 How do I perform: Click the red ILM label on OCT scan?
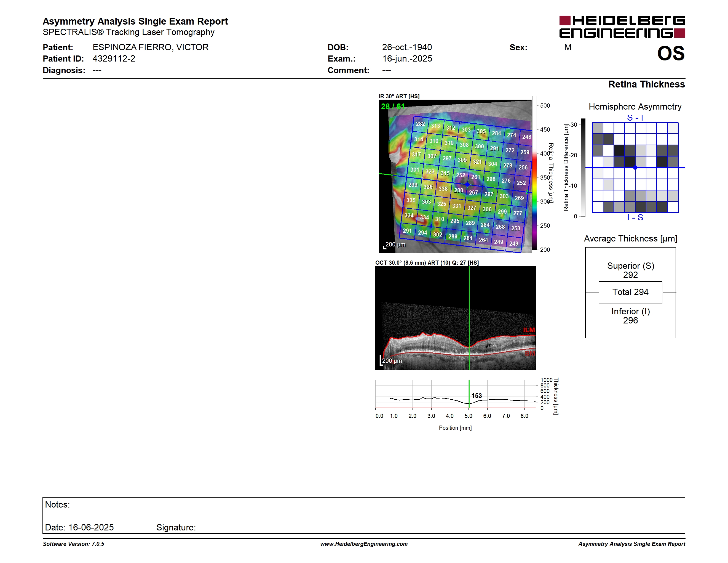point(529,330)
